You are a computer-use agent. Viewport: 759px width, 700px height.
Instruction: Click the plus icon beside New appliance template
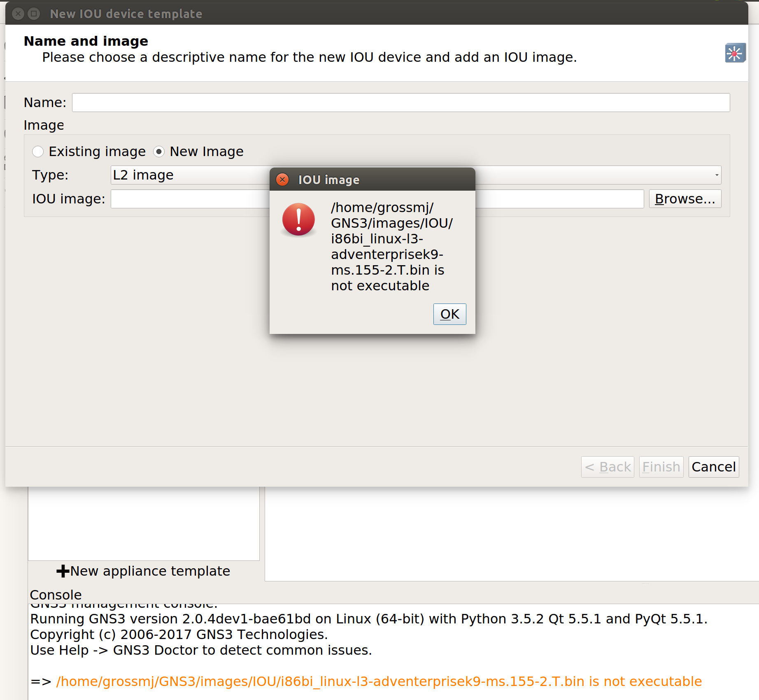coord(62,571)
